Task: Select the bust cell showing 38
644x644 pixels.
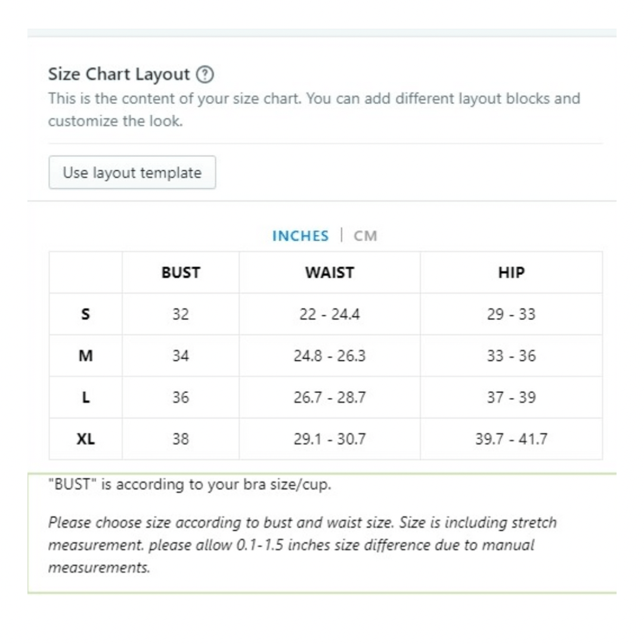Action: [181, 439]
